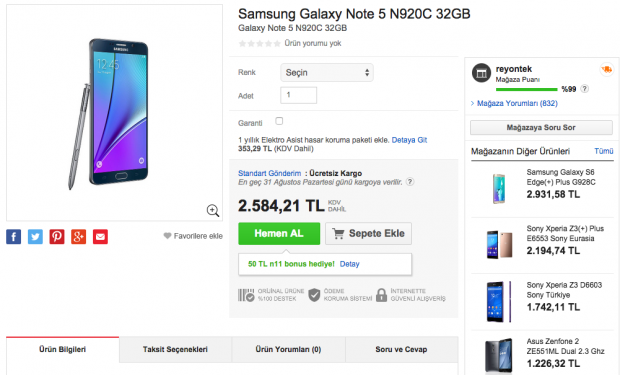
Task: Send product by email icon
Action: coord(100,237)
